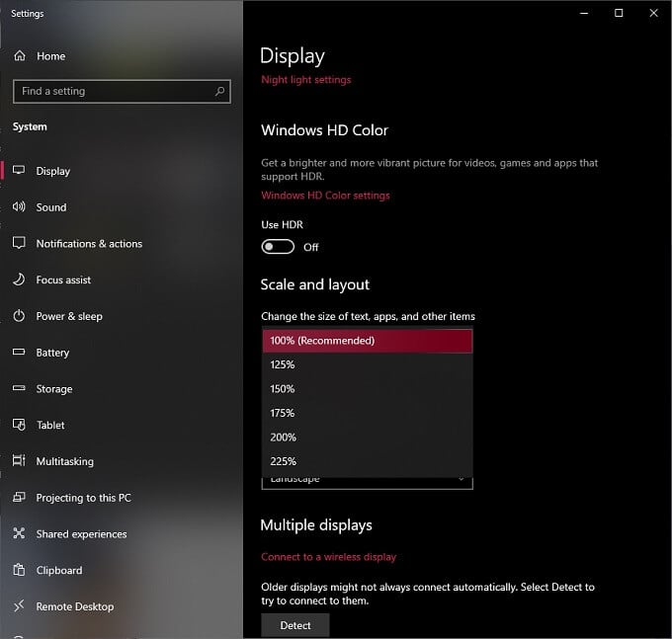Click the Remote Desktop icon

19,605
